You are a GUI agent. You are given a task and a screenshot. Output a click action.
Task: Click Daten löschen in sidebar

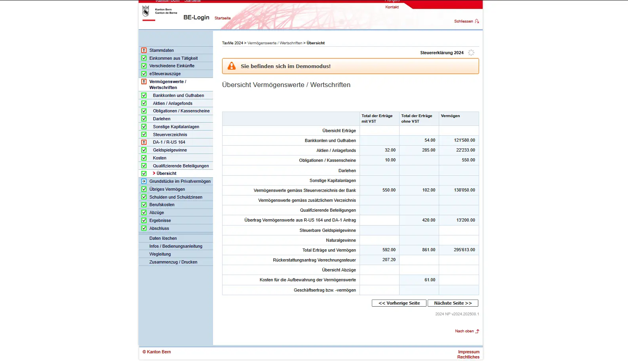click(163, 238)
